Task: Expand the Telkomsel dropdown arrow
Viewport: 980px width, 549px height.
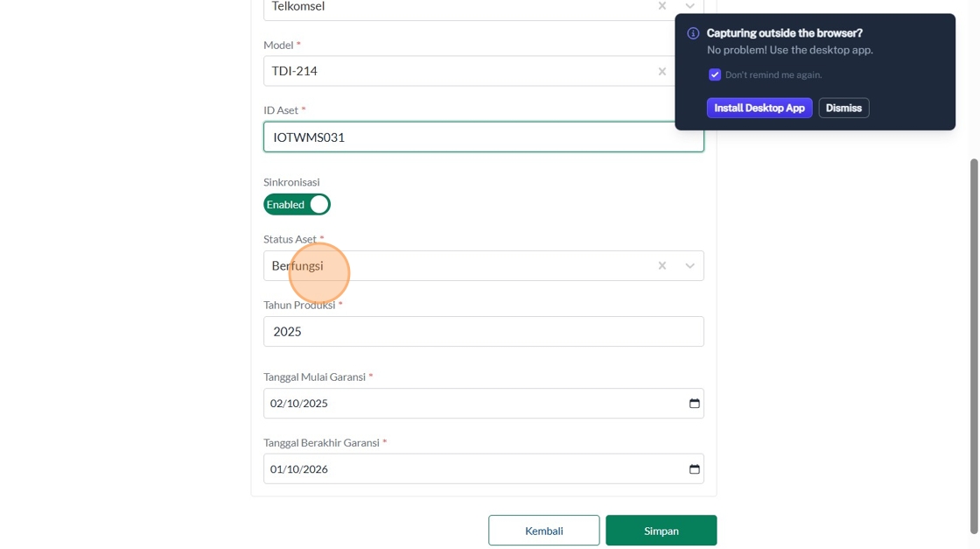Action: [x=689, y=6]
